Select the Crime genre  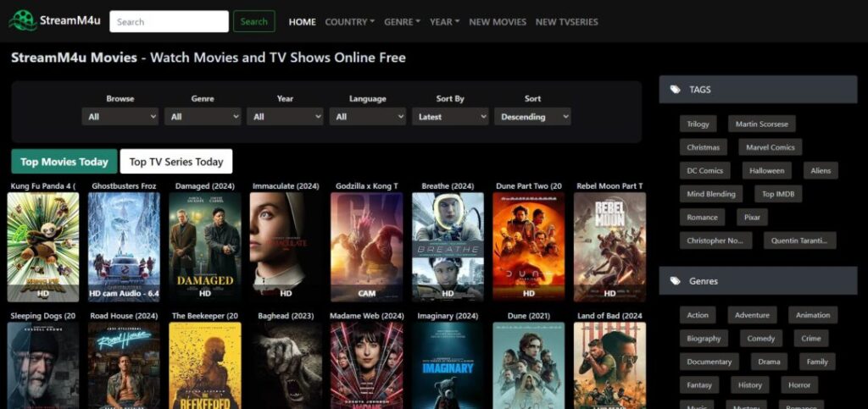click(x=811, y=338)
